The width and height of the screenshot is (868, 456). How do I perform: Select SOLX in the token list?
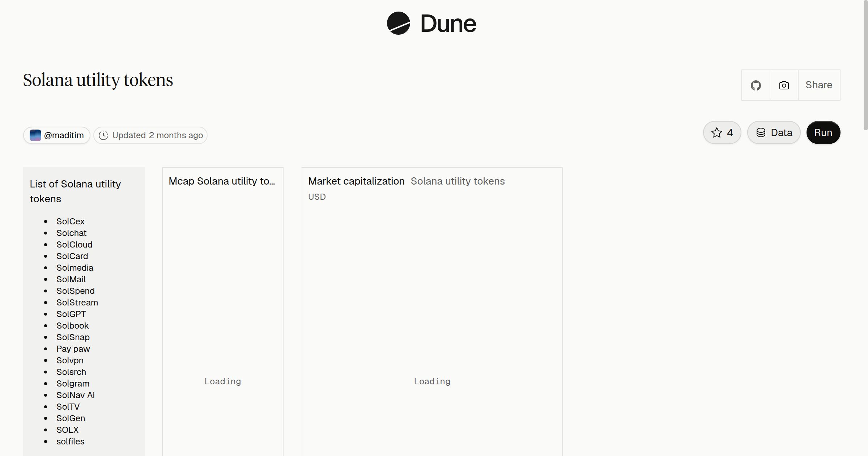(x=68, y=430)
